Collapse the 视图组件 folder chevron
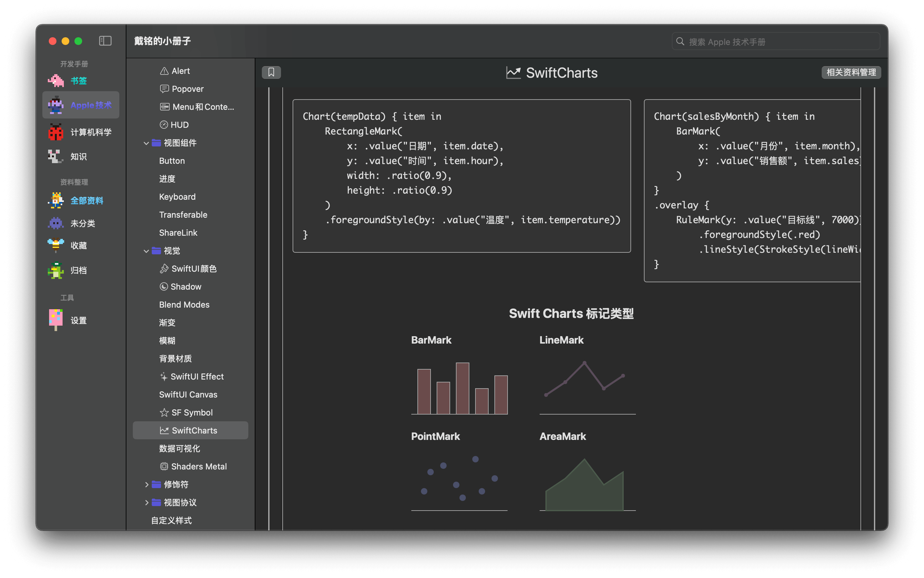Viewport: 924px width, 578px height. (146, 143)
